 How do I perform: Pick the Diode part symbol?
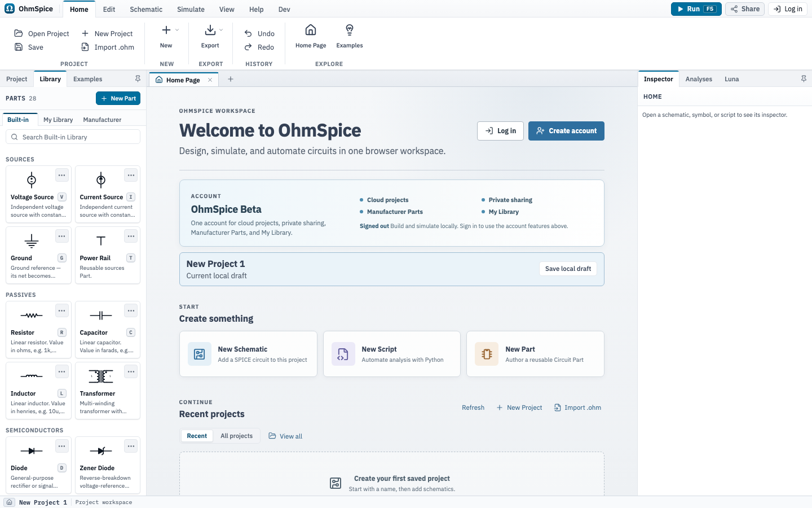pyautogui.click(x=32, y=451)
